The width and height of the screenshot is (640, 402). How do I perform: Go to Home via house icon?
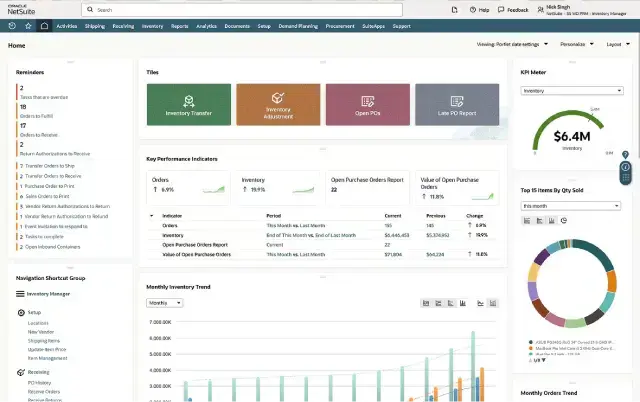point(43,25)
